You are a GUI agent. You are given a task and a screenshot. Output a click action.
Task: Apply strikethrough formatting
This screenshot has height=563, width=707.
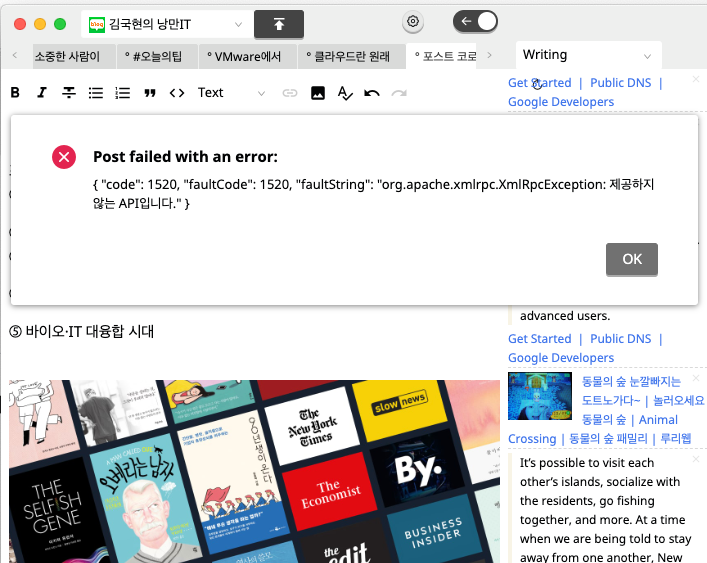pyautogui.click(x=69, y=93)
